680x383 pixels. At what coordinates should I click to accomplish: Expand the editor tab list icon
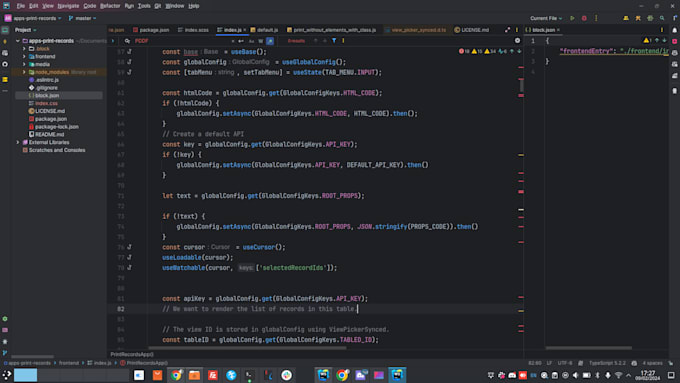(507, 30)
